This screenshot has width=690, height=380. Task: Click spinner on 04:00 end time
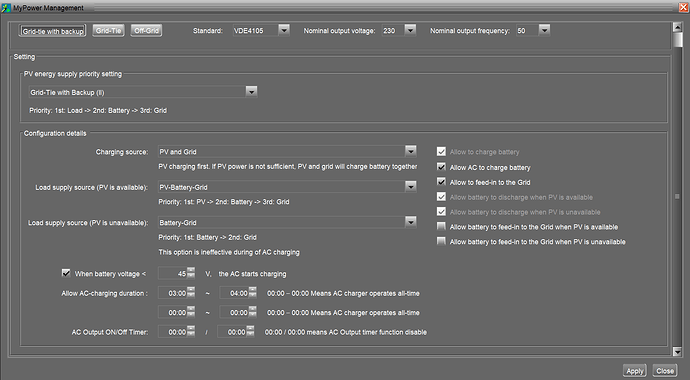[x=253, y=293]
